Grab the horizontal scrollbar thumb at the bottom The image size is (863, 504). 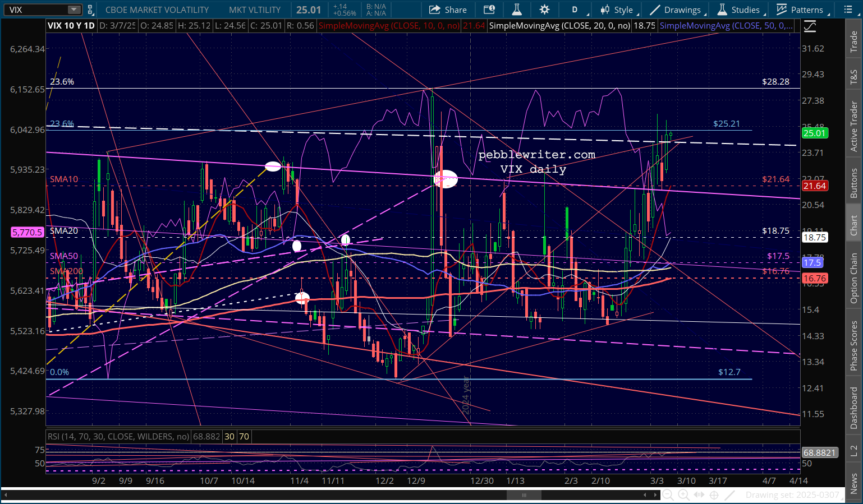pos(524,495)
